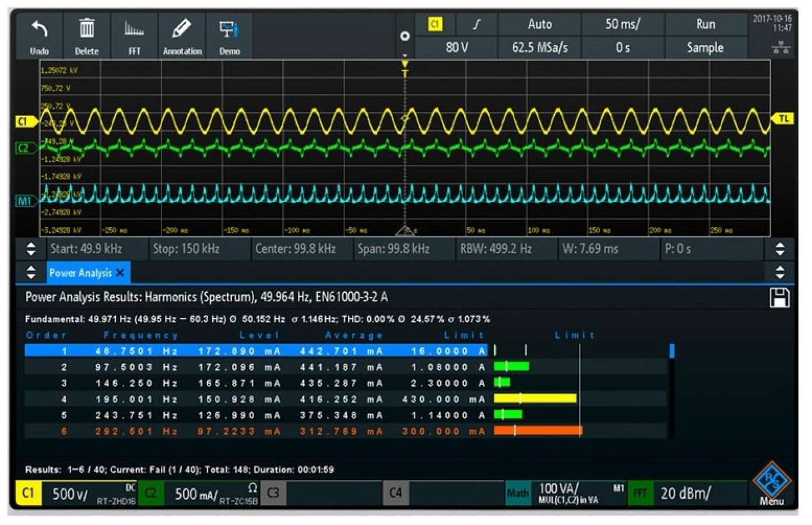Select the Annotation pencil tool
Image resolution: width=812 pixels, height=525 pixels.
click(x=182, y=28)
